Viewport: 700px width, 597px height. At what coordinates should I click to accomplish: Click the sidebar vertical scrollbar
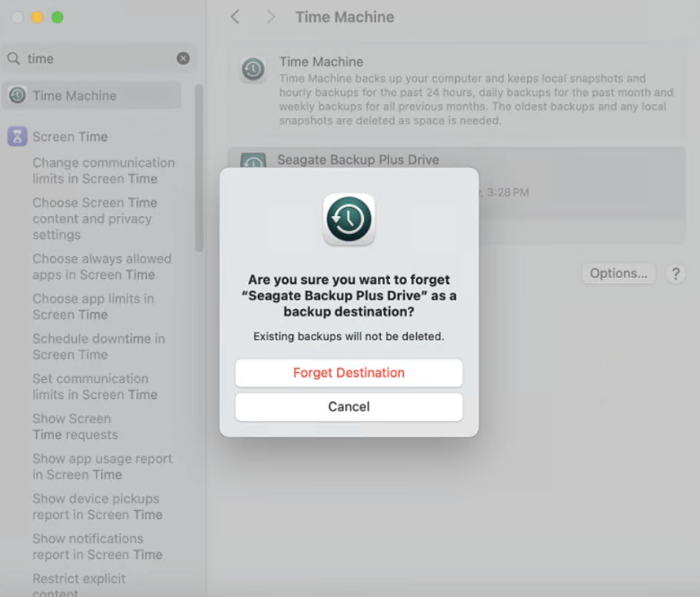(199, 170)
